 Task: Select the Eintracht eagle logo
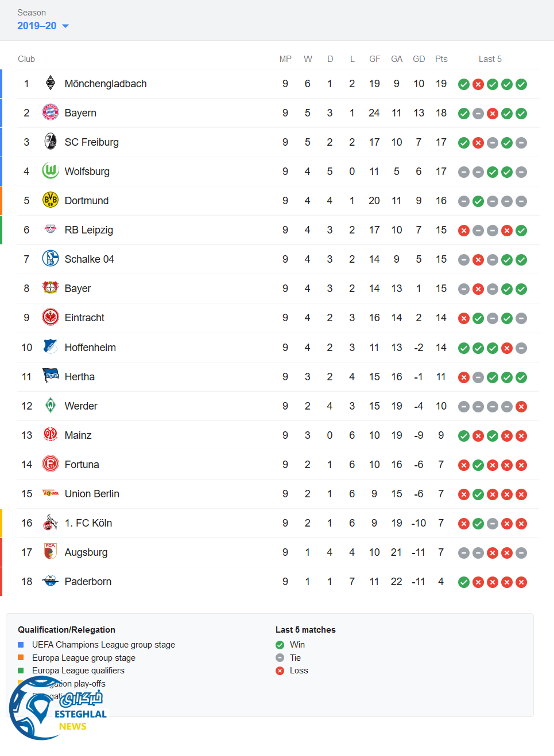(51, 317)
